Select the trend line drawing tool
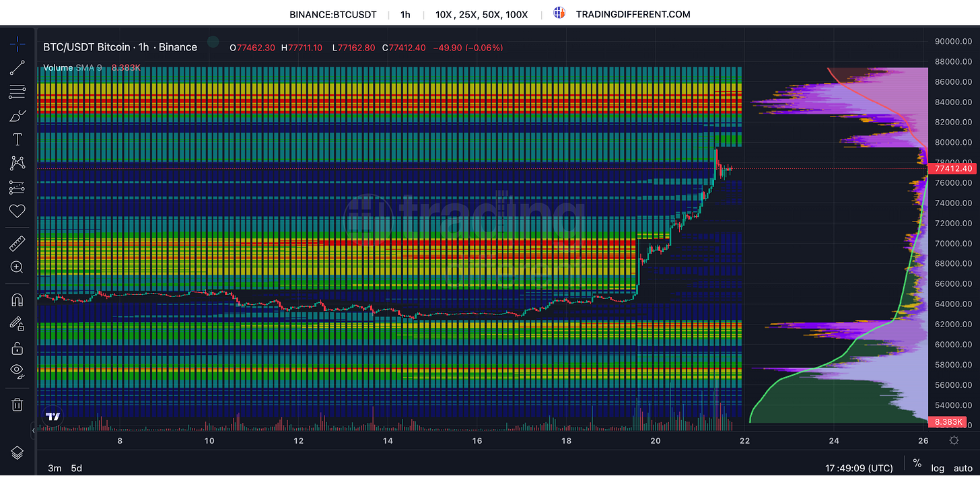Viewport: 980px width, 478px height. 17,67
